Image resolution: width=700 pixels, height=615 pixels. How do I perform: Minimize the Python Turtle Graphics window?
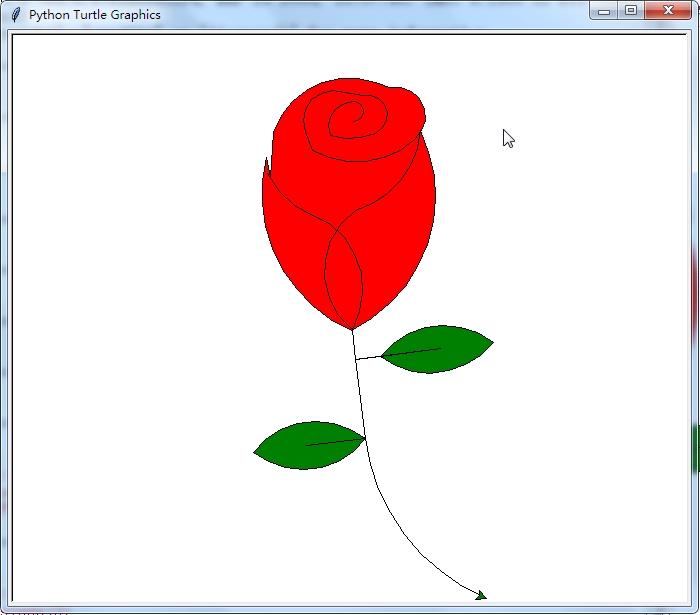604,11
